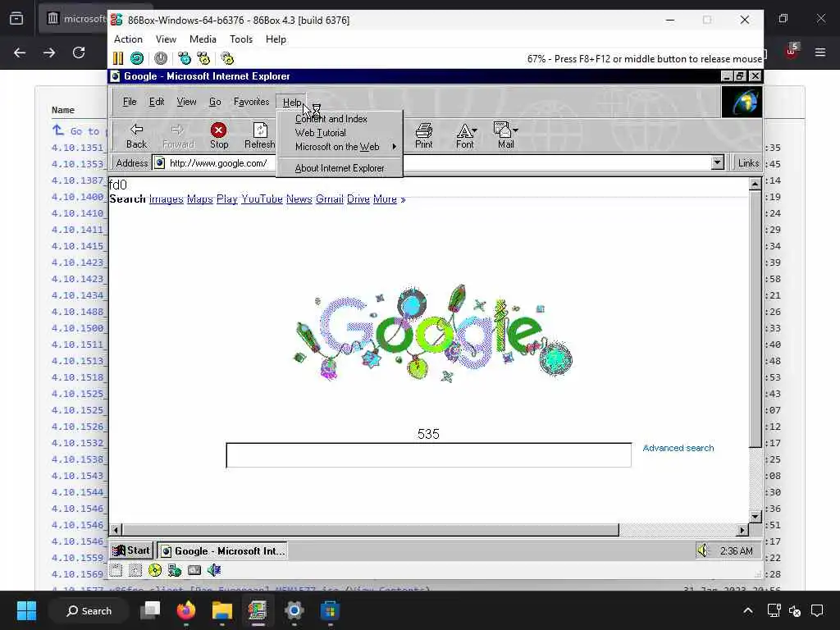Viewport: 840px width, 630px height.
Task: Click the Maps link on Google page
Action: (x=200, y=199)
